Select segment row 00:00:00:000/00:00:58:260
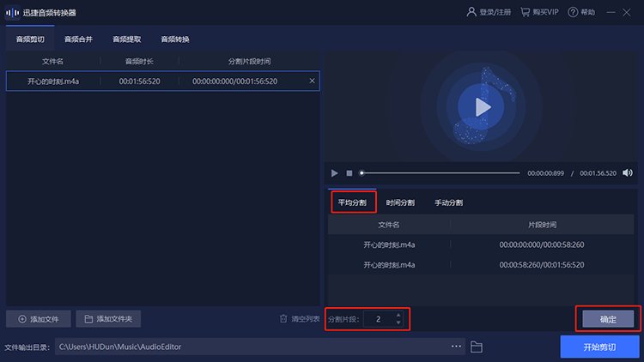Screen dimensions: 644x362 pyautogui.click(x=481, y=244)
